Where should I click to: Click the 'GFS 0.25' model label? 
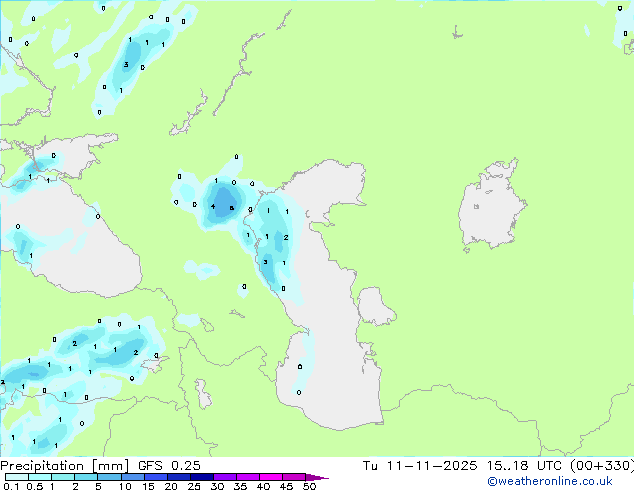(169, 466)
